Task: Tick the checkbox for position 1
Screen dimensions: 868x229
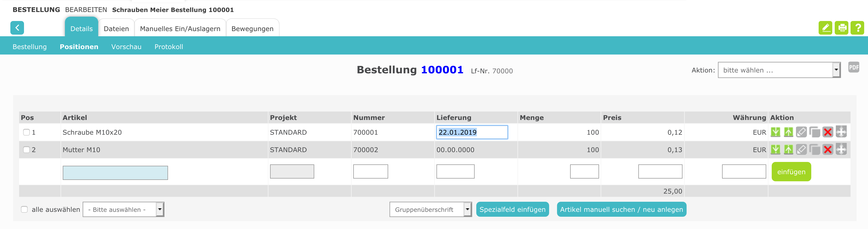Action: pos(26,132)
